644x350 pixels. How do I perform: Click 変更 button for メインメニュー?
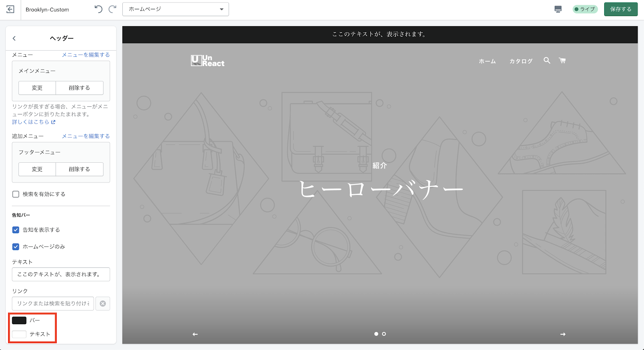point(37,88)
